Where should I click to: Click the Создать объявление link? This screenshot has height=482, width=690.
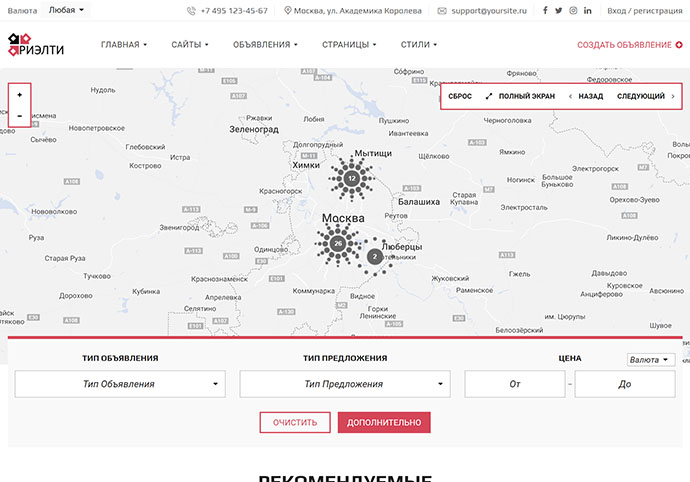(x=630, y=45)
